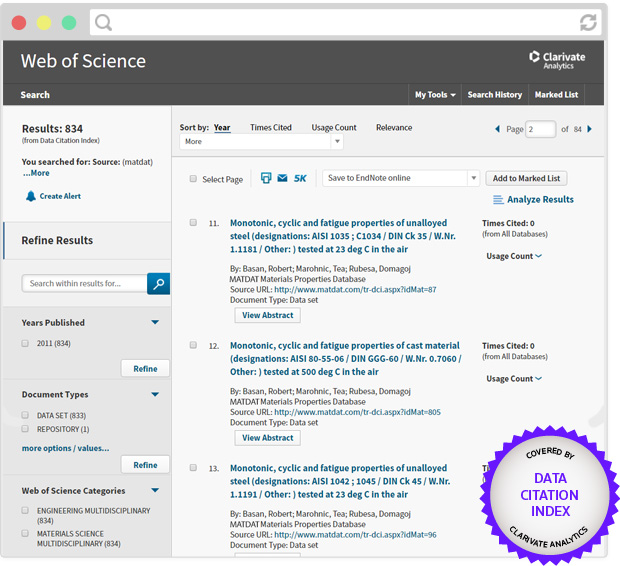Screen dimensions: 620x566
Task: Click Add to Marked List button
Action: click(526, 178)
